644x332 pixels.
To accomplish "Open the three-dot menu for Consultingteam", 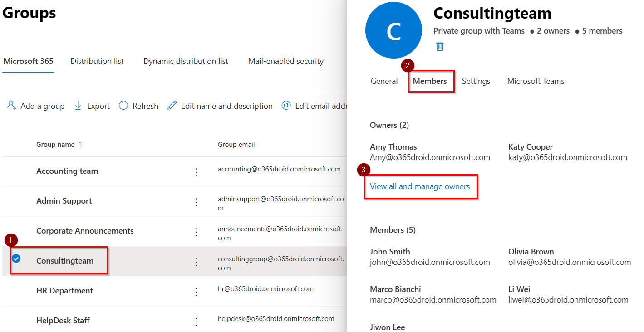I will point(196,262).
